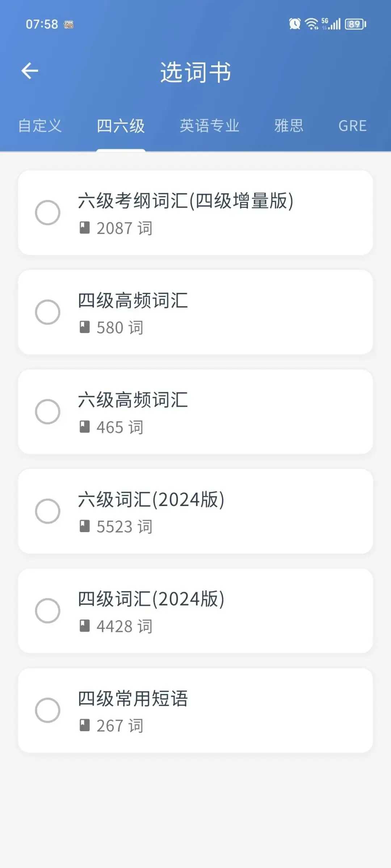Tap the battery level indicator
The height and width of the screenshot is (868, 391).
click(x=356, y=24)
